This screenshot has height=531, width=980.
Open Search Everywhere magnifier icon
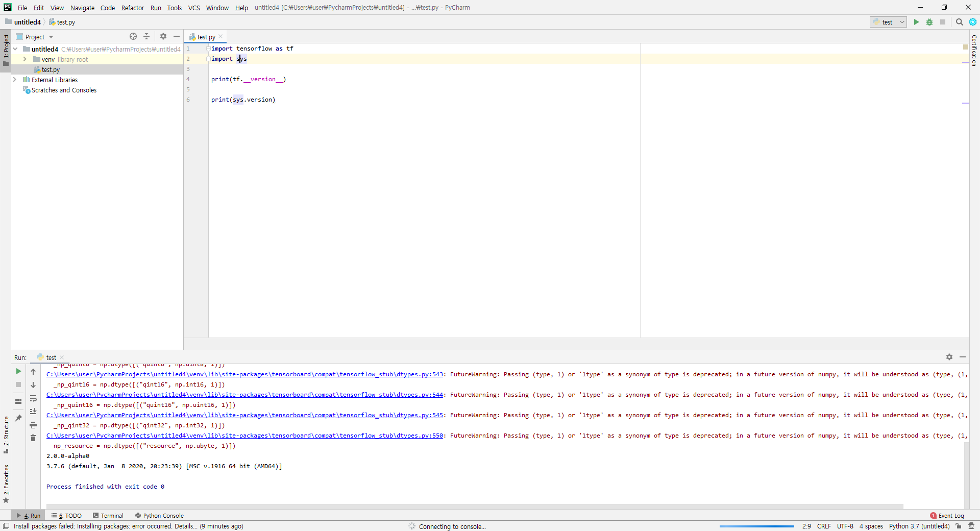pos(960,22)
